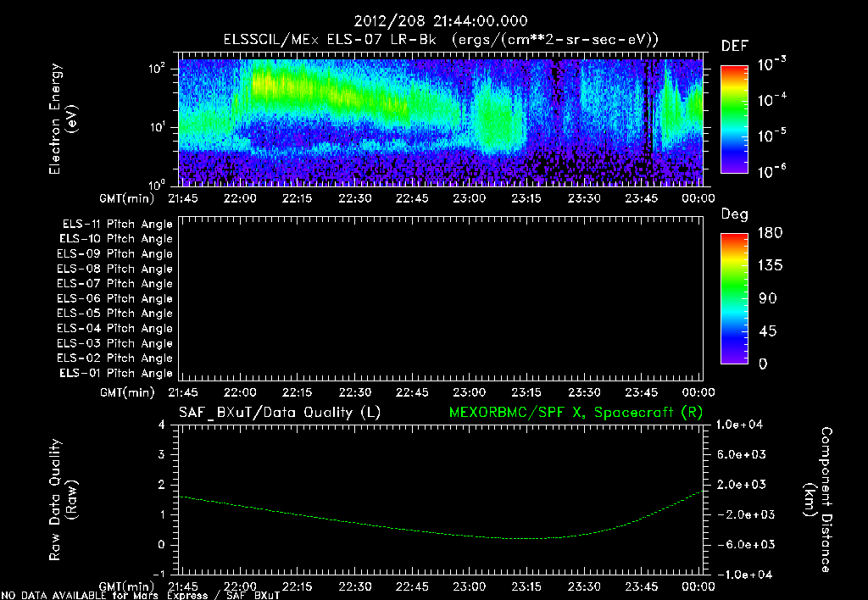
Task: Click the plot timestamp 2012/208 21:44:00.000
Action: point(441,21)
